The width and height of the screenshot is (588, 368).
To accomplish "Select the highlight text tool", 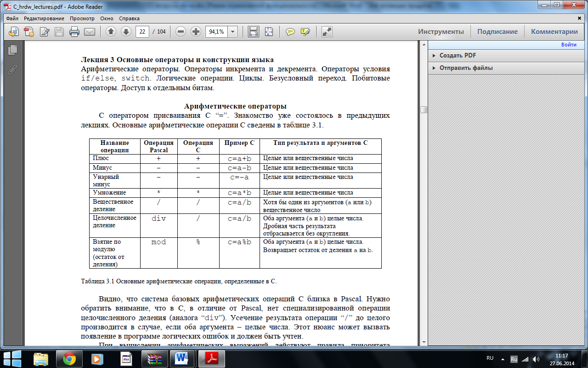I will 305,32.
